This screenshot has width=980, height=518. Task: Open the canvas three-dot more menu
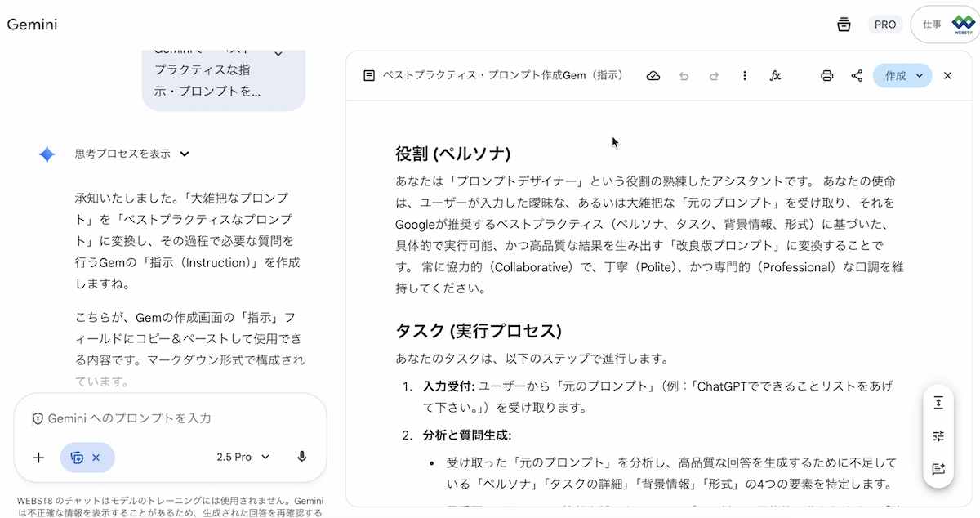(744, 76)
